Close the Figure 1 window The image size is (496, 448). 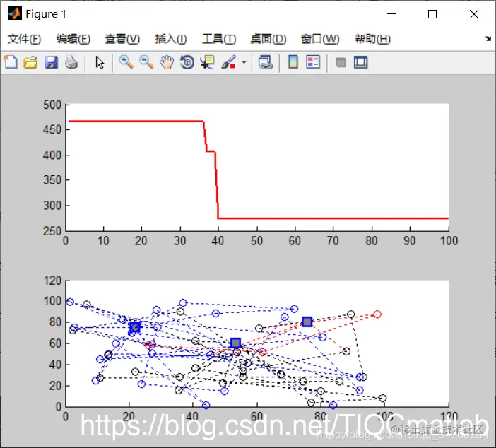pos(474,14)
